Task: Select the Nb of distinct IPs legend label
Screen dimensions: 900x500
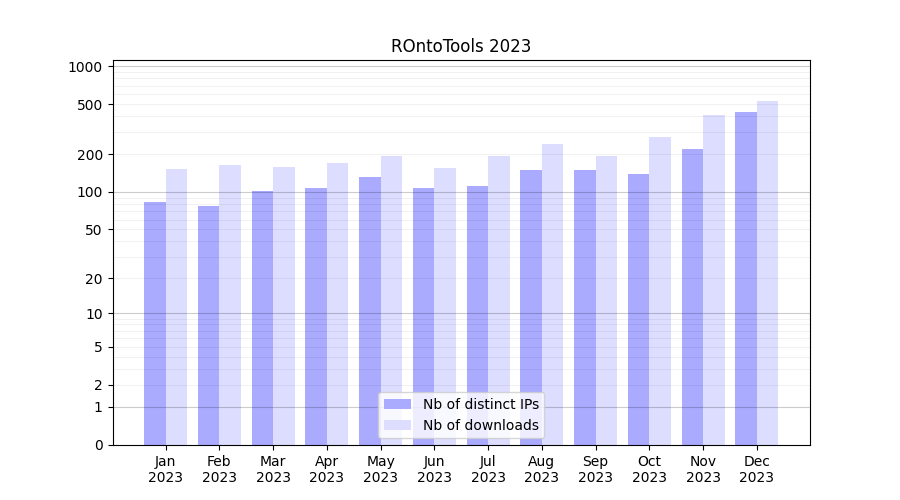Action: (x=480, y=404)
